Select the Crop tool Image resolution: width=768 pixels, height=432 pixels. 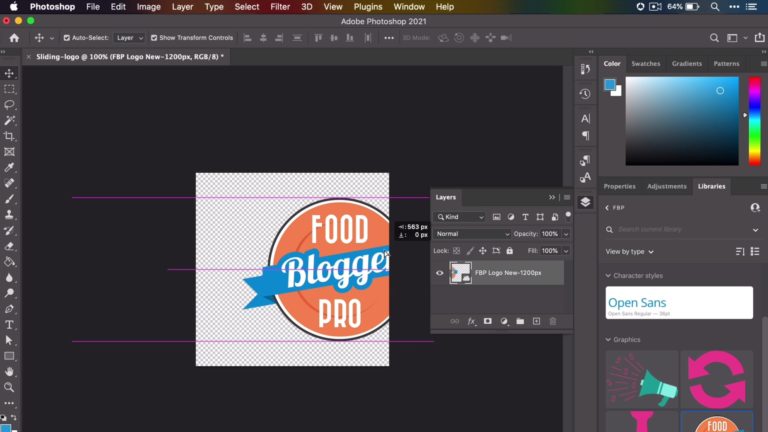click(9, 136)
